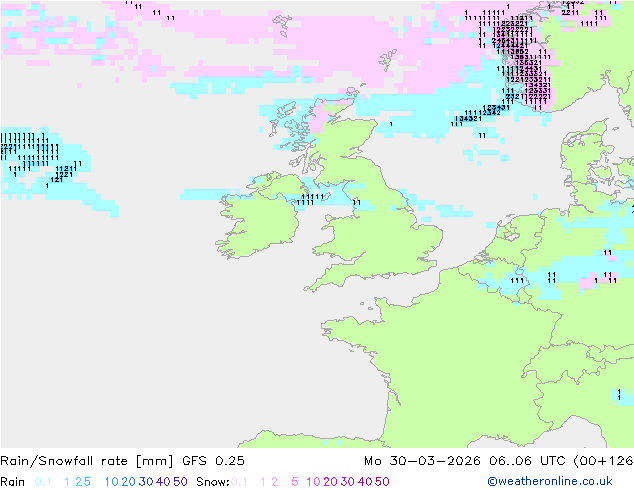Select the Rain legend 10 value
This screenshot has width=634, height=490.
click(111, 482)
